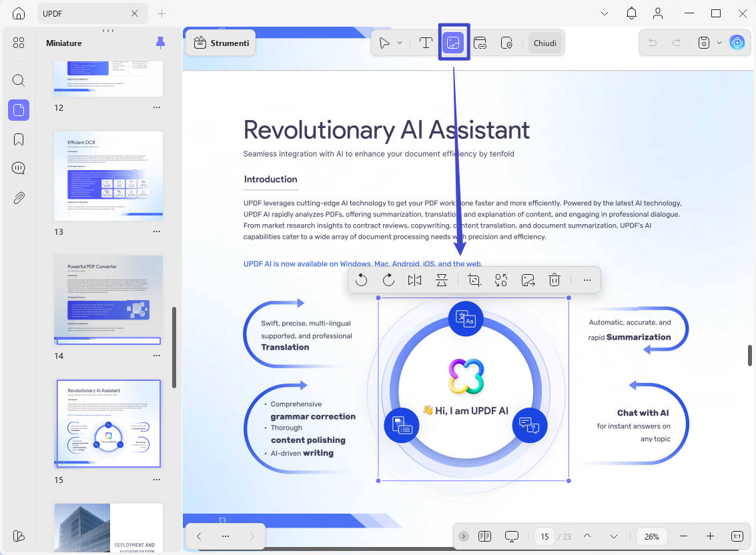The height and width of the screenshot is (555, 756).
Task: Set actual size with 1:1 icon
Action: [x=737, y=536]
